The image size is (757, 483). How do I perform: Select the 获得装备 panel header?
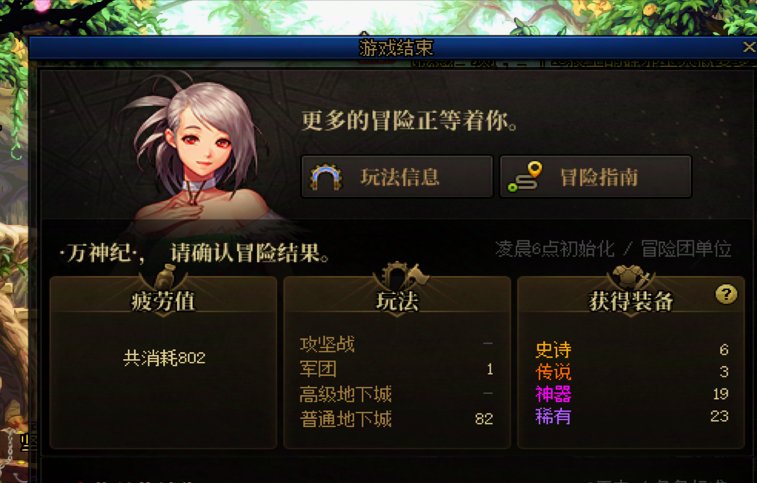631,300
